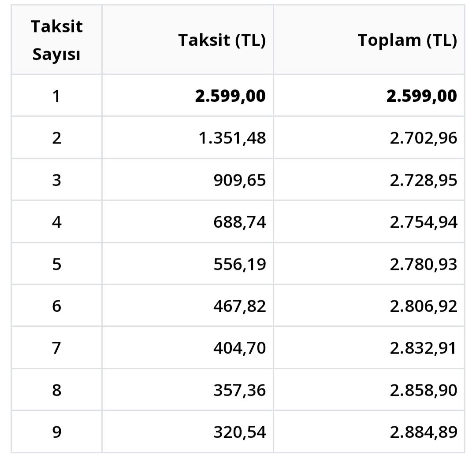The width and height of the screenshot is (476, 458).
Task: Select the 467,82 installment amount
Action: pyautogui.click(x=240, y=306)
